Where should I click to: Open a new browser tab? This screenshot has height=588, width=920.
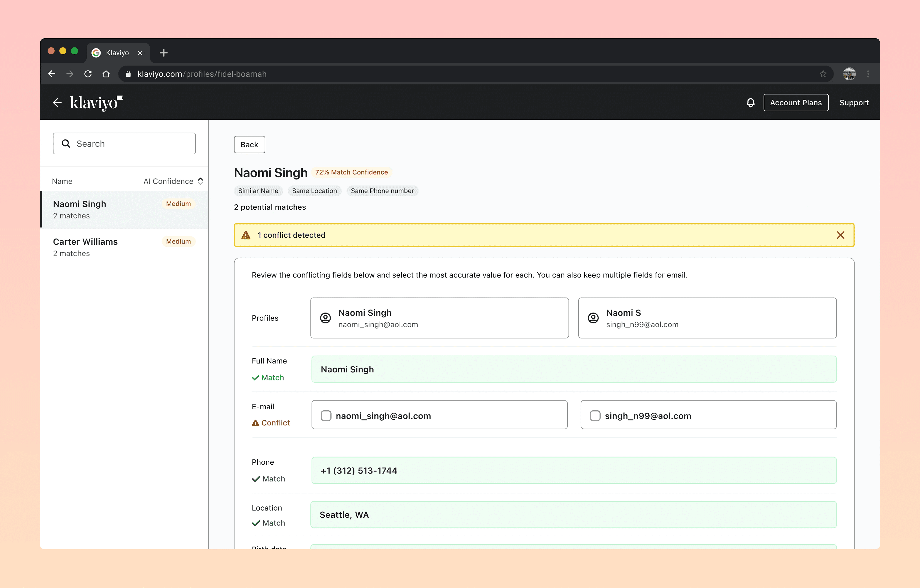(x=164, y=53)
